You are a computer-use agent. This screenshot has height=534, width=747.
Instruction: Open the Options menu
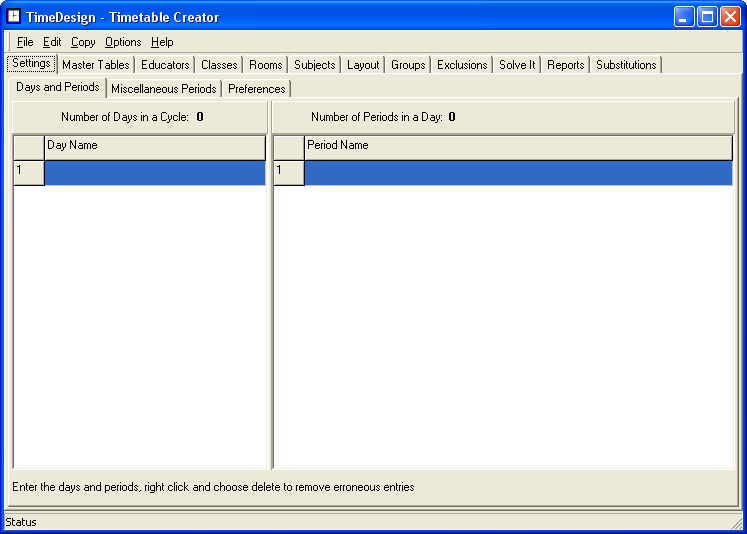pyautogui.click(x=123, y=42)
